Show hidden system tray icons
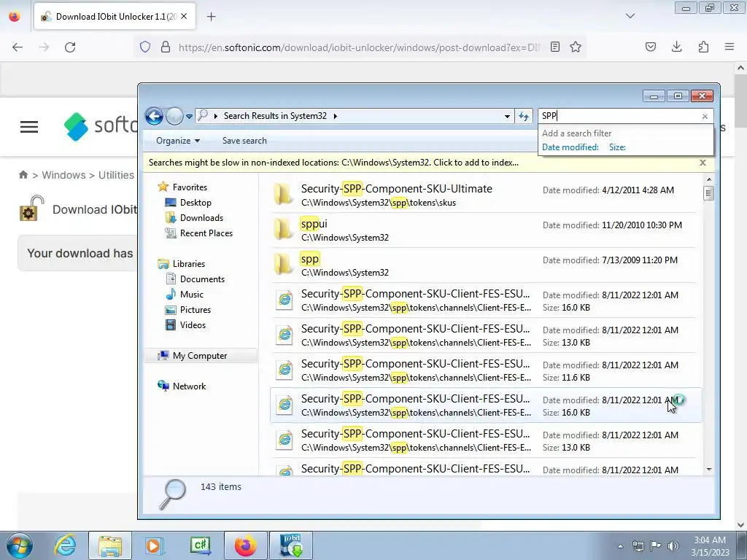Screen dimensions: 747x560 [x=620, y=546]
